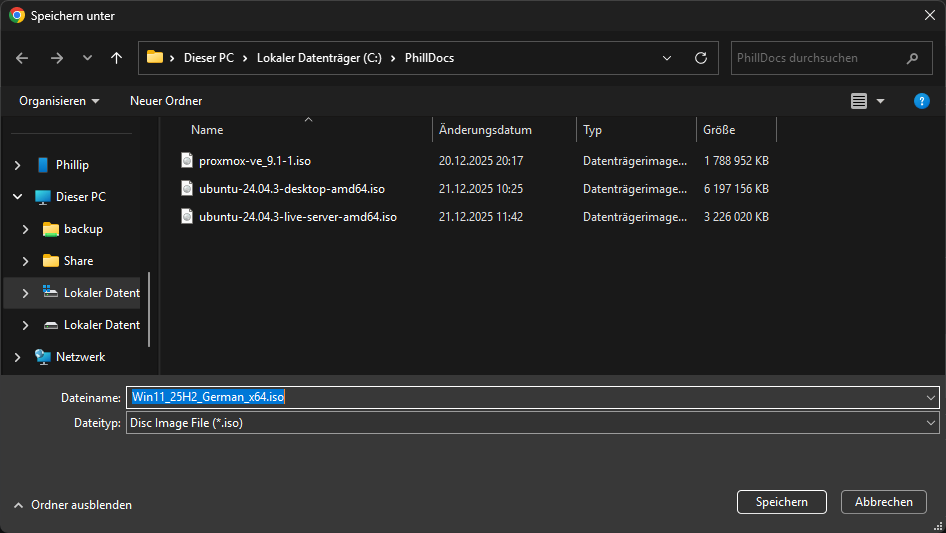Open address bar history dropdown
Viewport: 946px width, 533px height.
coord(667,58)
